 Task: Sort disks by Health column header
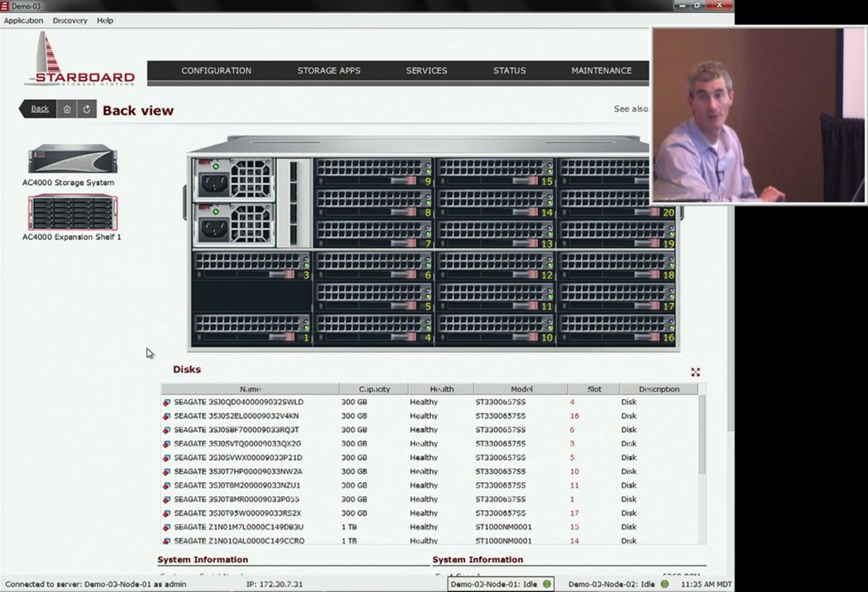click(442, 389)
